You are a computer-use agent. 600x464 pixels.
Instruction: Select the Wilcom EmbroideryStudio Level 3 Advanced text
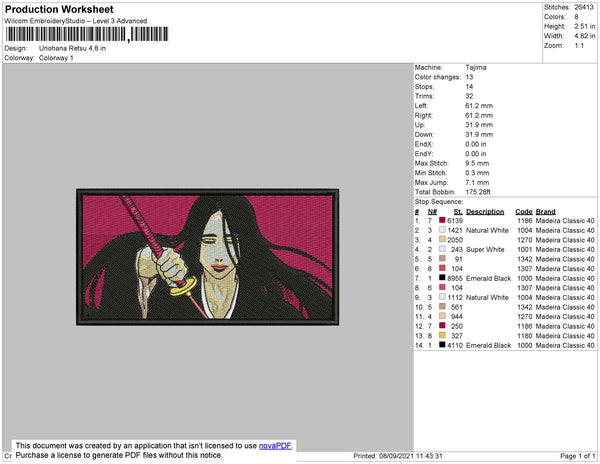click(76, 21)
